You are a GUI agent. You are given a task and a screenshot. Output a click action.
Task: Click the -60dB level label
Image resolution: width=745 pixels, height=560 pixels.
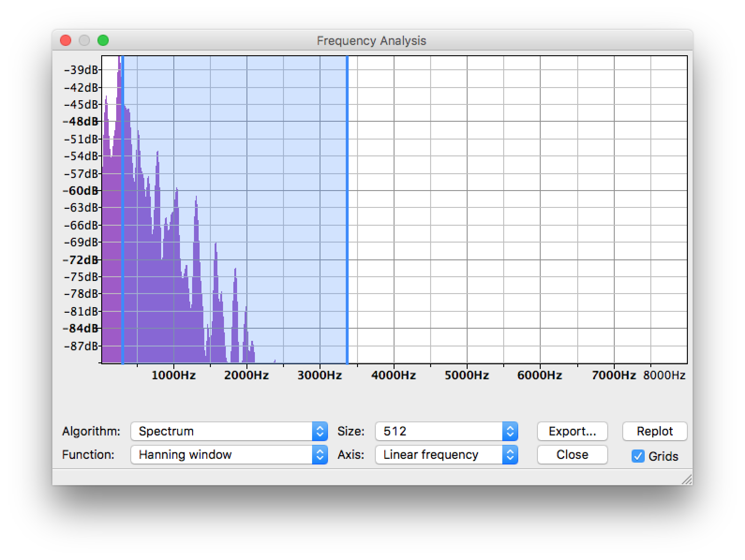[x=81, y=191]
